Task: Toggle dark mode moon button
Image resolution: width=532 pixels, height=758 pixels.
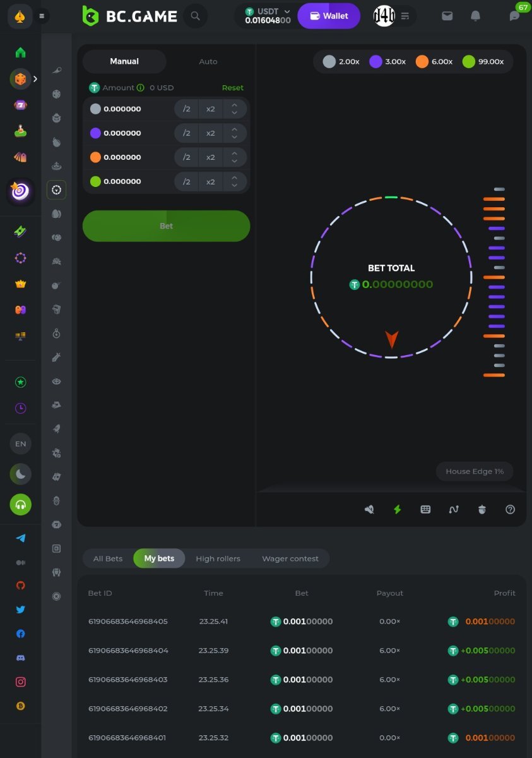Action: (21, 474)
